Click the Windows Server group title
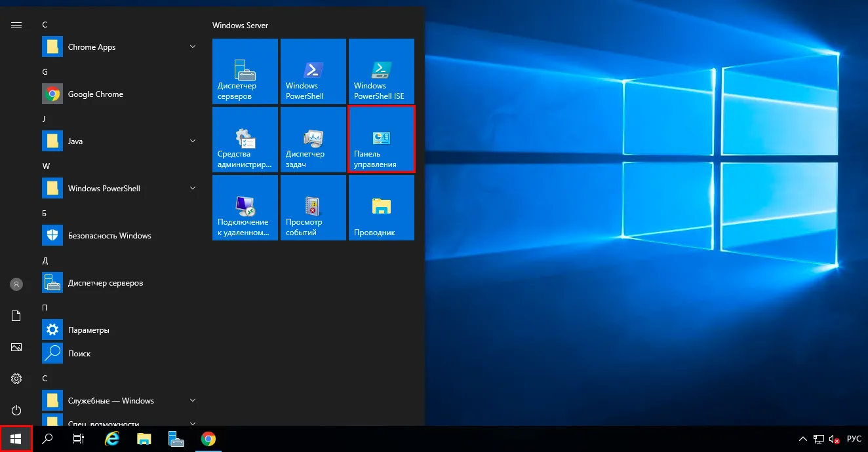Screen dimensions: 868x452 pos(240,26)
